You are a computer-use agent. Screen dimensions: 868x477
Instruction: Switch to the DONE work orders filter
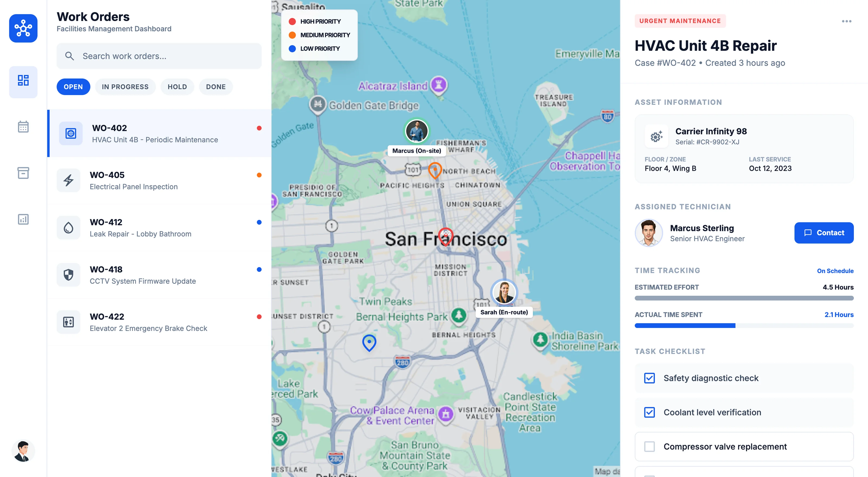pyautogui.click(x=216, y=86)
